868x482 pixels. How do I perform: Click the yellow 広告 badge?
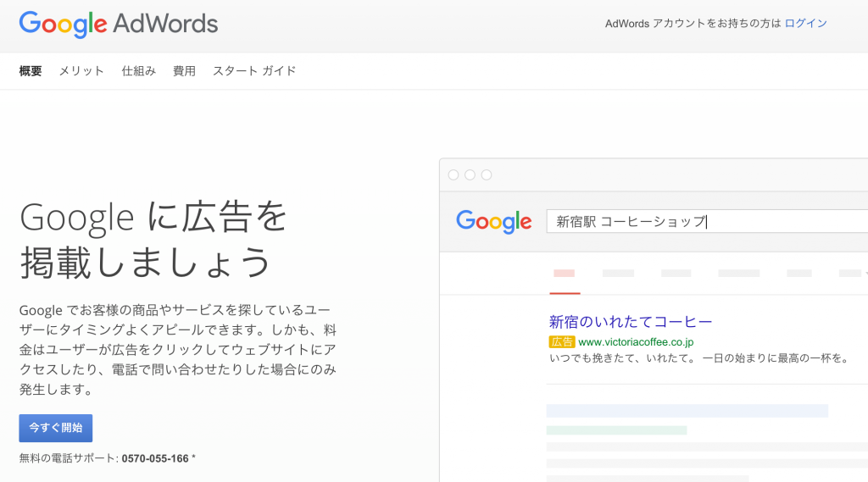click(562, 342)
